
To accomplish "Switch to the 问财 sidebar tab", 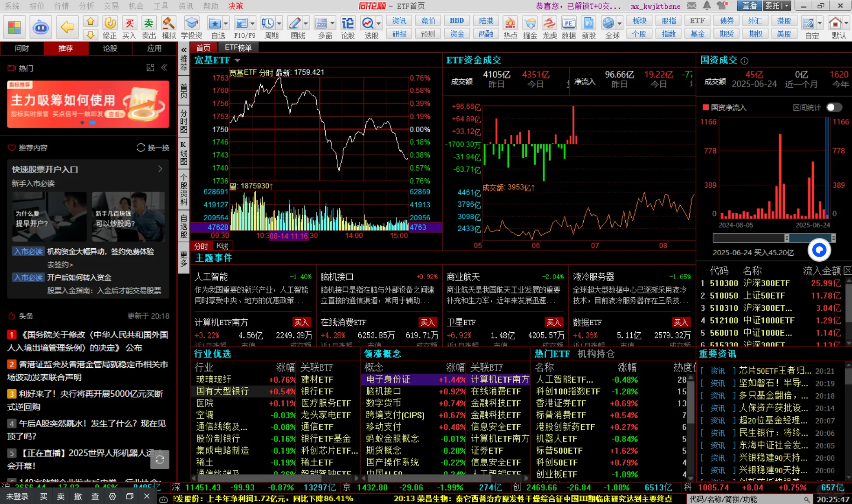I will 22,48.
